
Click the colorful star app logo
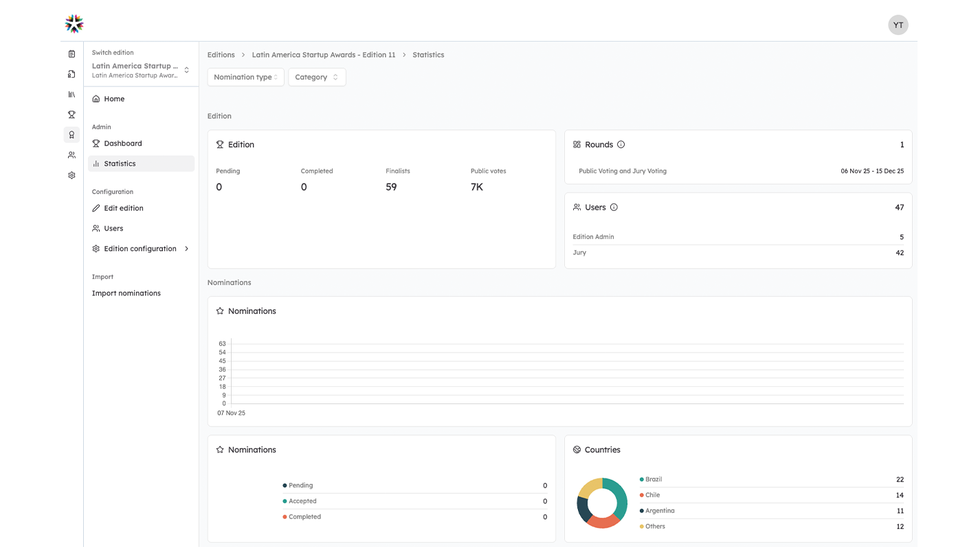point(74,24)
